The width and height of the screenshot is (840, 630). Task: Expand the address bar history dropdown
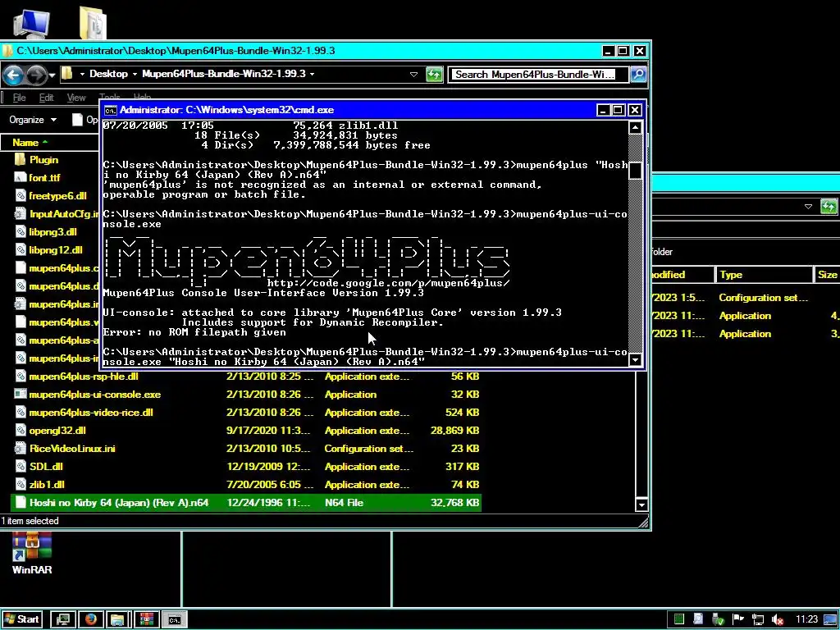(413, 75)
